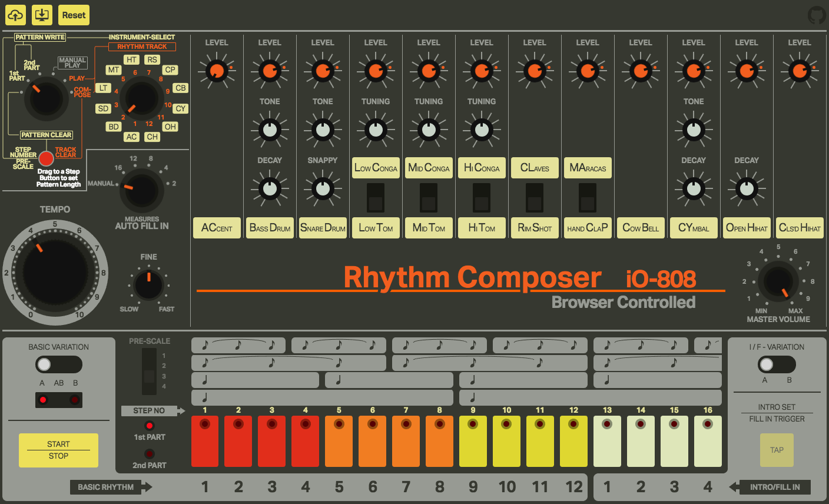Click the quarter-note indicator in the fourth row

[204, 397]
